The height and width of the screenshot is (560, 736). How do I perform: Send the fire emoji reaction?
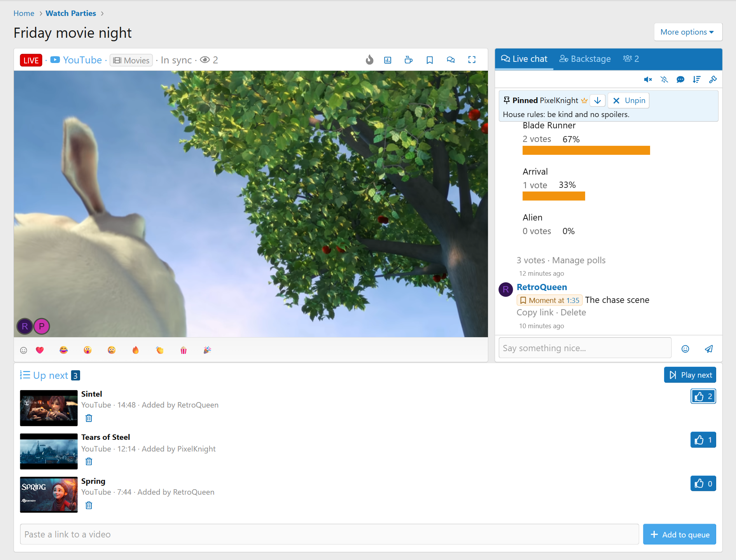(135, 350)
